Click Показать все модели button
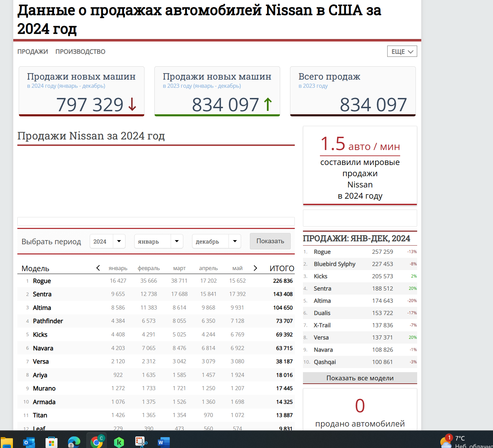Viewport: 493px width, 448px height. click(x=360, y=378)
